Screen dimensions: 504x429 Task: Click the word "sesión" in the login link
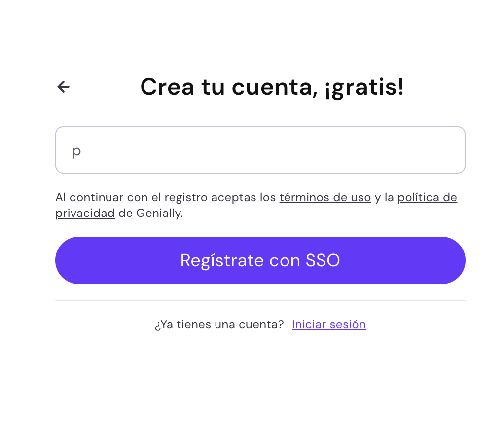[348, 324]
